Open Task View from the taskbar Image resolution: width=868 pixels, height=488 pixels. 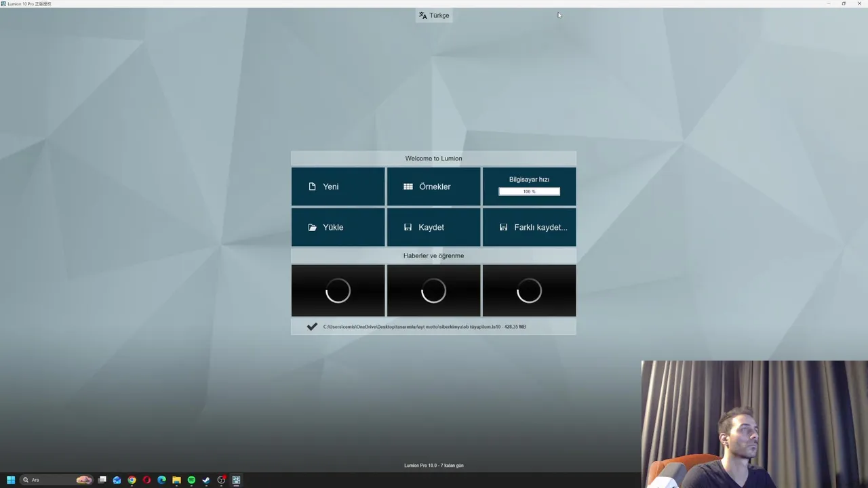[x=102, y=480]
